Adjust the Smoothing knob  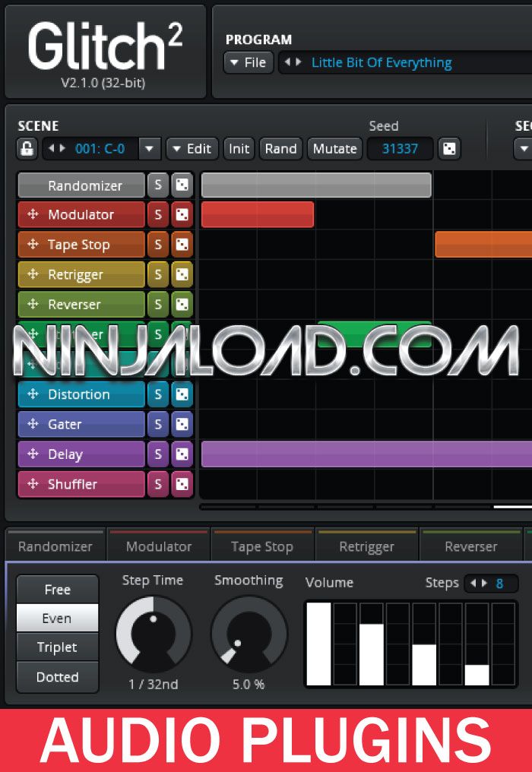click(x=249, y=634)
